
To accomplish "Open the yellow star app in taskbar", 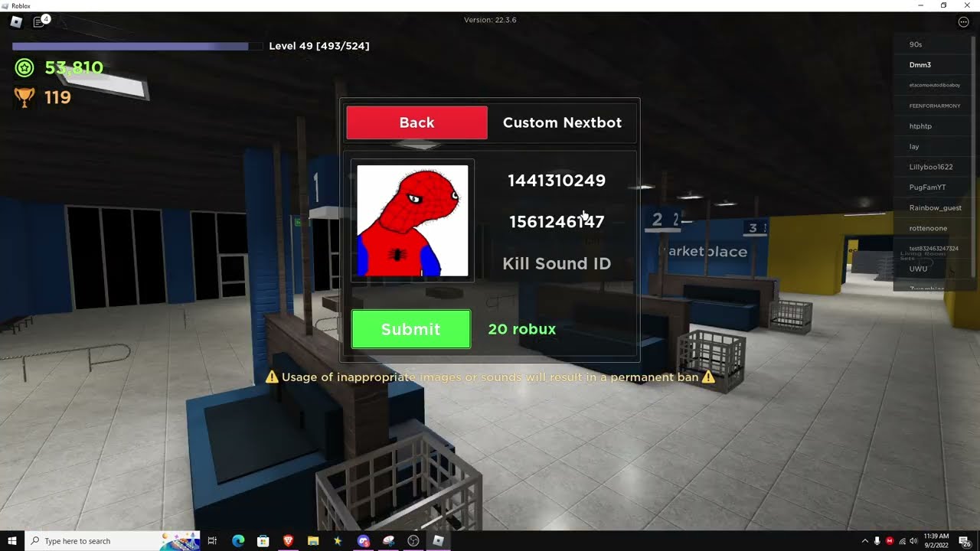I will point(338,541).
